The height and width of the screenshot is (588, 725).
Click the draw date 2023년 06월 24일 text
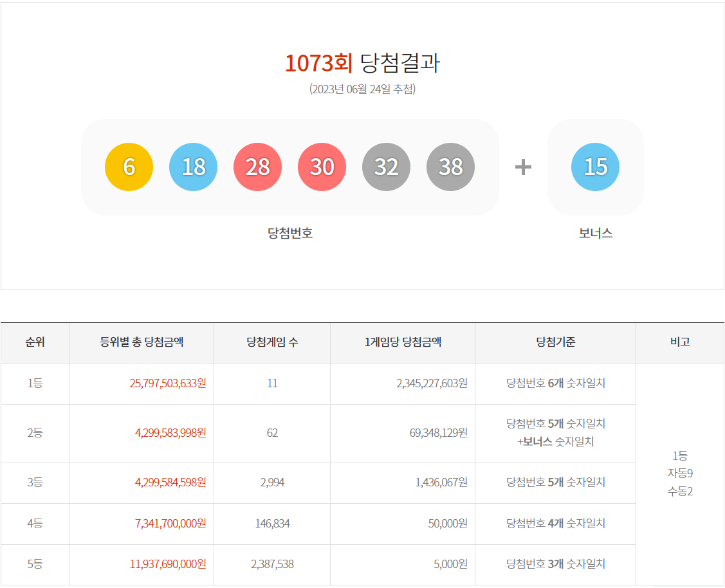362,89
